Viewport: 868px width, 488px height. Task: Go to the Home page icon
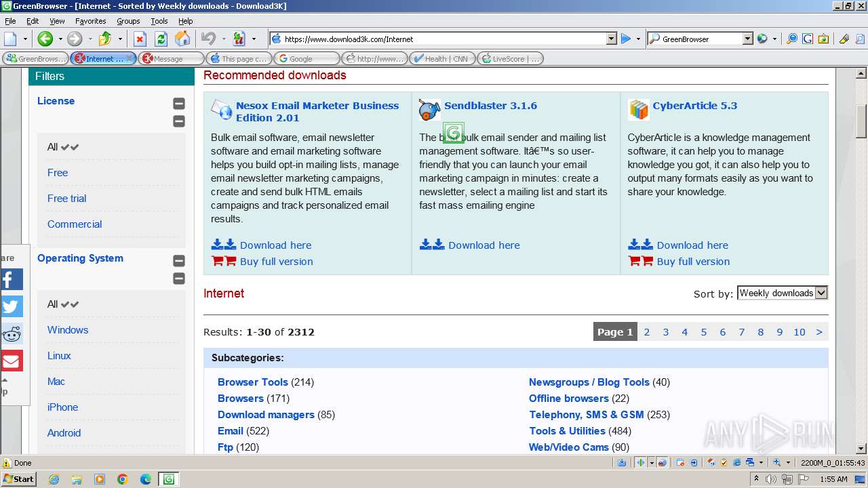coord(182,39)
